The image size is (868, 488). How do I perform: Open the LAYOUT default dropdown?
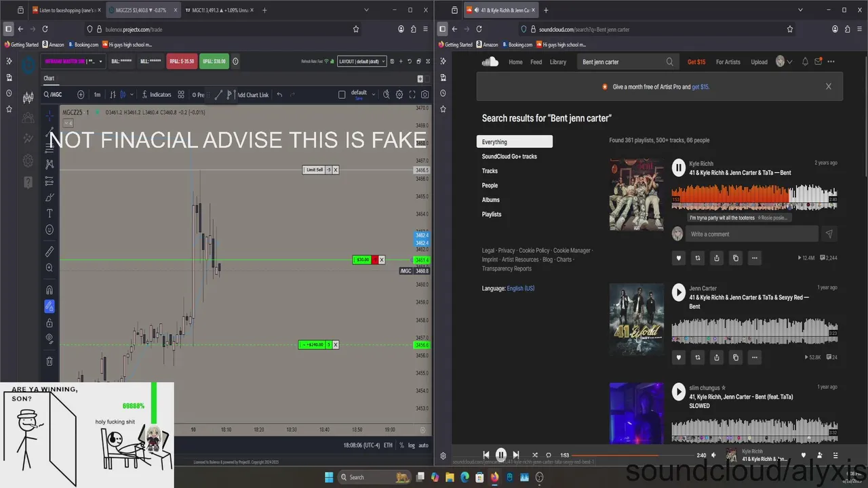click(362, 61)
